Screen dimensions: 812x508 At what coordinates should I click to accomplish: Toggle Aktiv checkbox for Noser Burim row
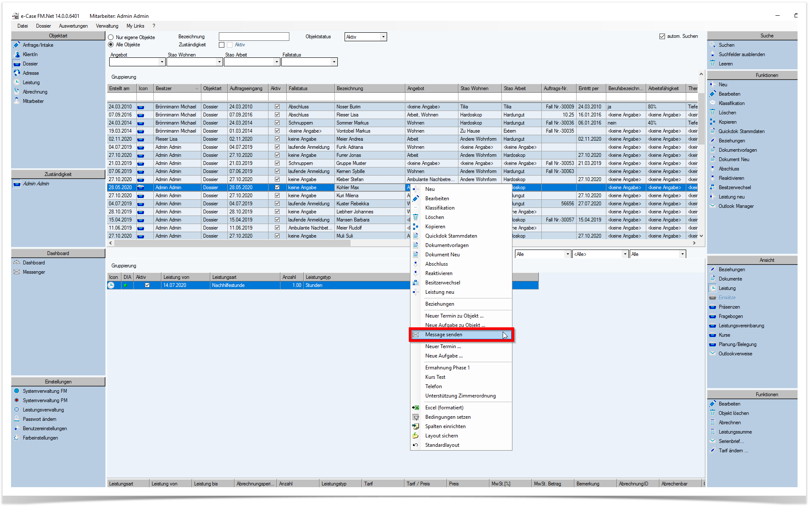click(277, 107)
